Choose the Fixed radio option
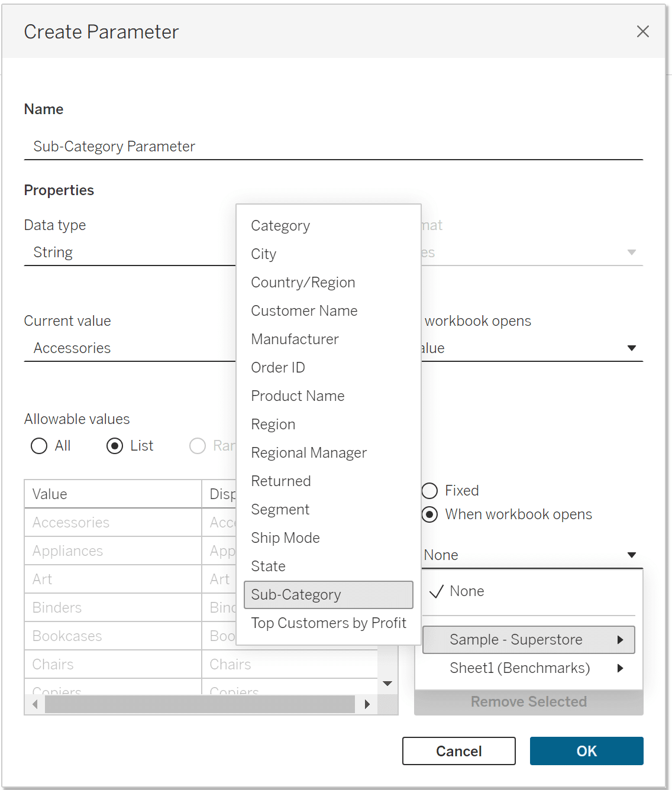The width and height of the screenshot is (672, 790). (430, 491)
